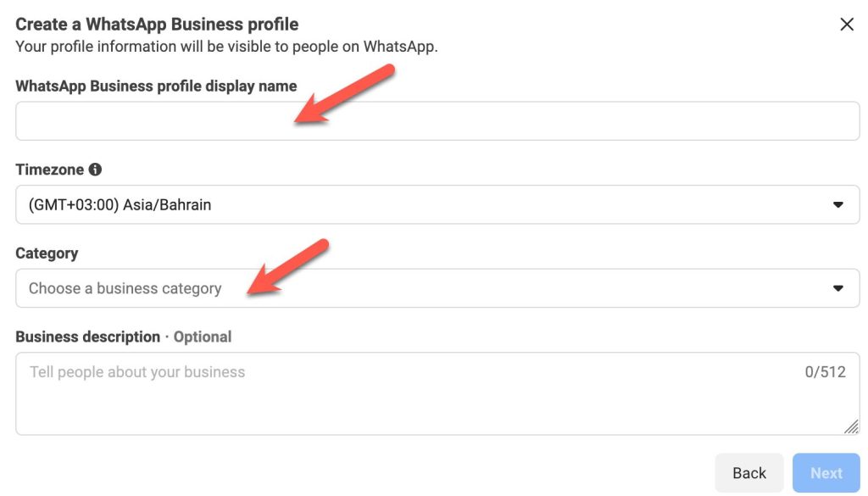Image resolution: width=868 pixels, height=496 pixels.
Task: Open the Asia/Bahrain timezone dropdown
Action: [437, 205]
